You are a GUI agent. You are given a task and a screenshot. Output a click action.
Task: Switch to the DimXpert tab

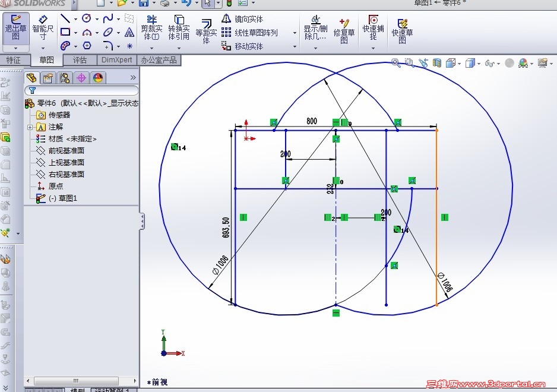[x=116, y=59]
